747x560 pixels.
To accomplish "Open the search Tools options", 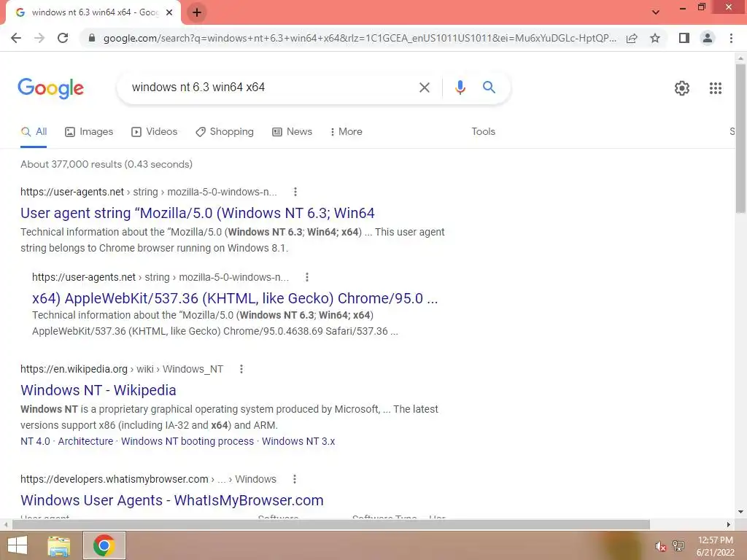I will point(483,131).
